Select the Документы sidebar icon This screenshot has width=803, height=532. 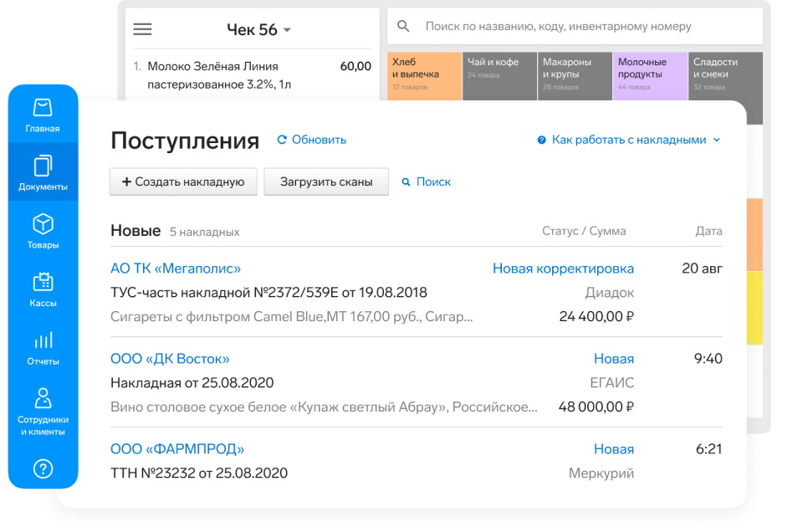coord(43,172)
